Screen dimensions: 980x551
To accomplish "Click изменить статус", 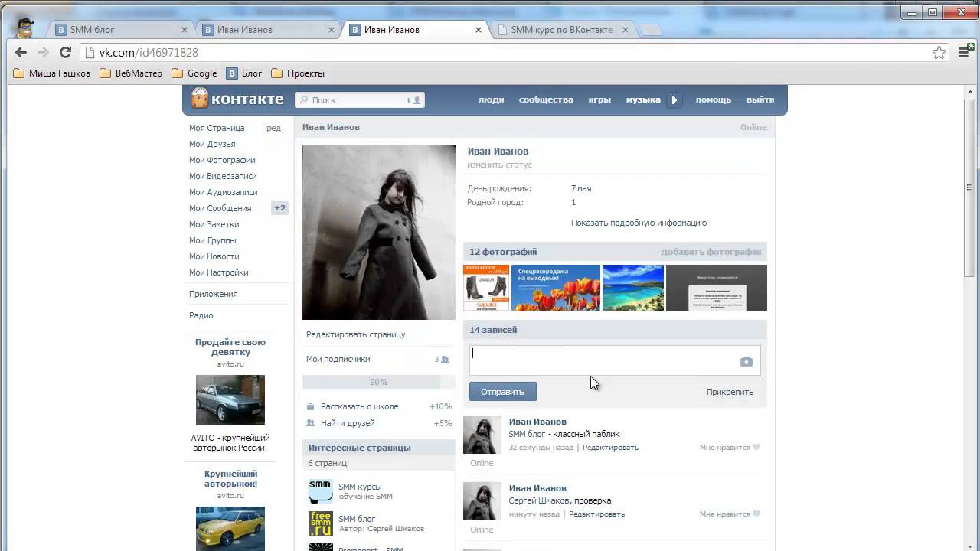I will point(499,165).
